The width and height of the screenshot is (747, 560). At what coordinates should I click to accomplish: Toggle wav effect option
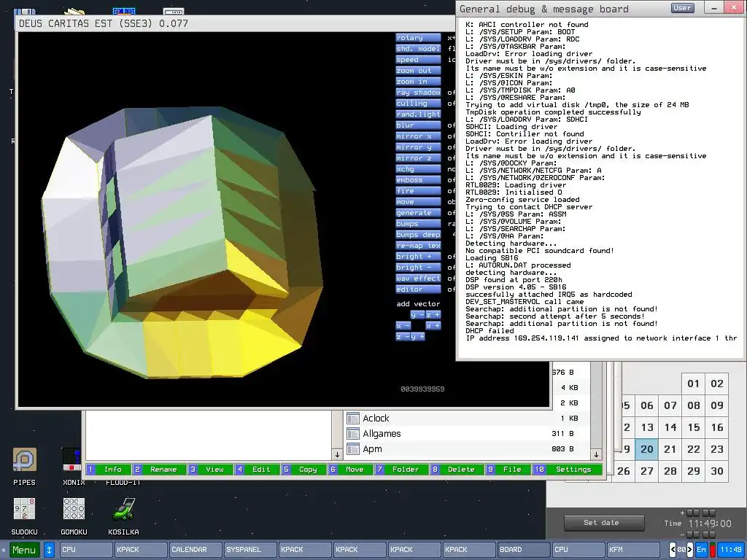click(418, 279)
